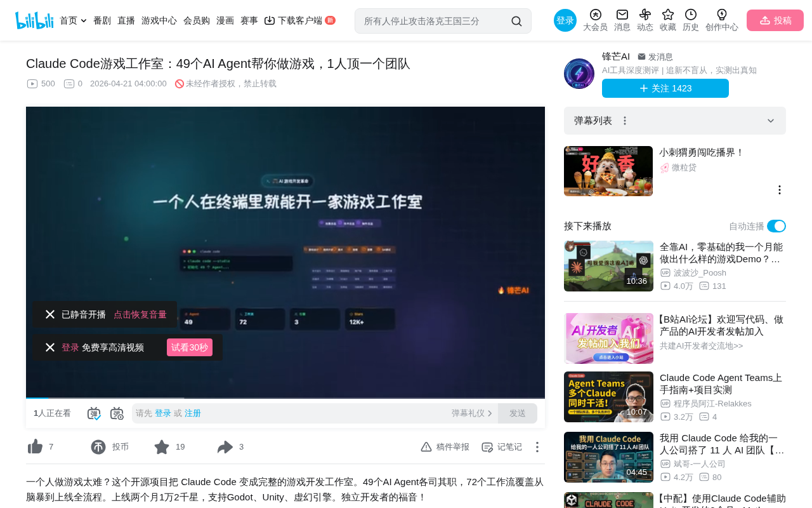The width and height of the screenshot is (812, 508).
Task: Click 点击恢复音量 to unmute
Action: click(140, 314)
